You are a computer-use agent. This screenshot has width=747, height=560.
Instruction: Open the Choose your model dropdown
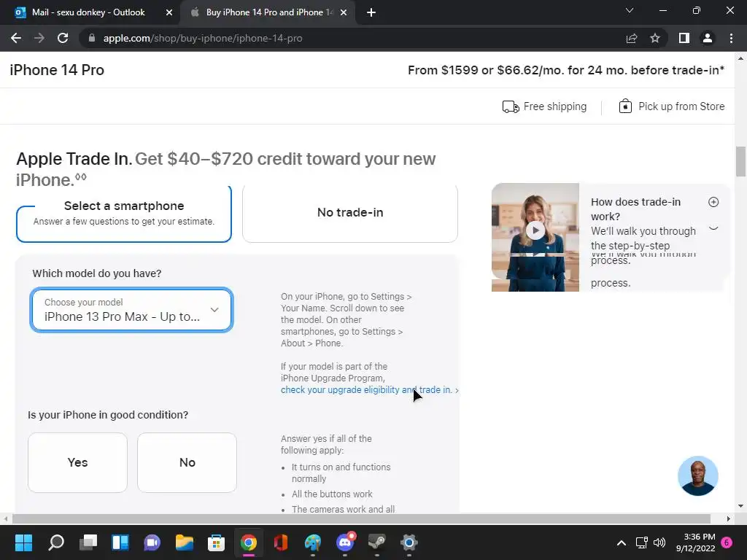tap(131, 310)
